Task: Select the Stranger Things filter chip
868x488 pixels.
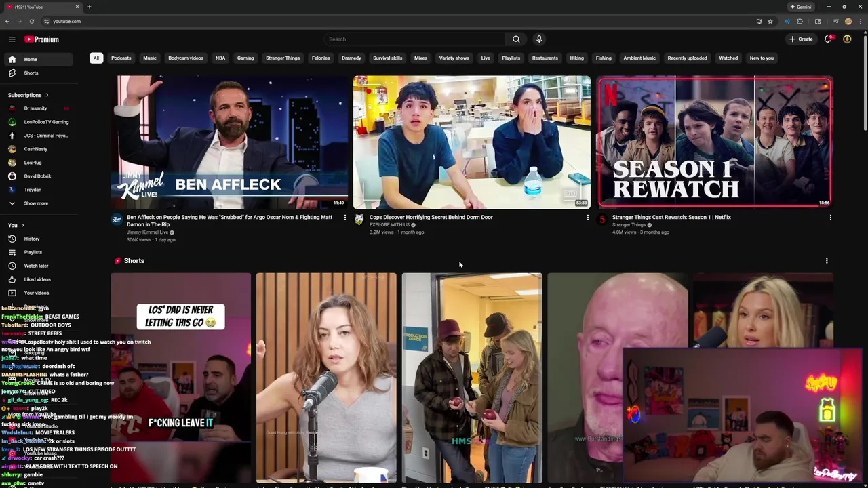Action: click(283, 58)
